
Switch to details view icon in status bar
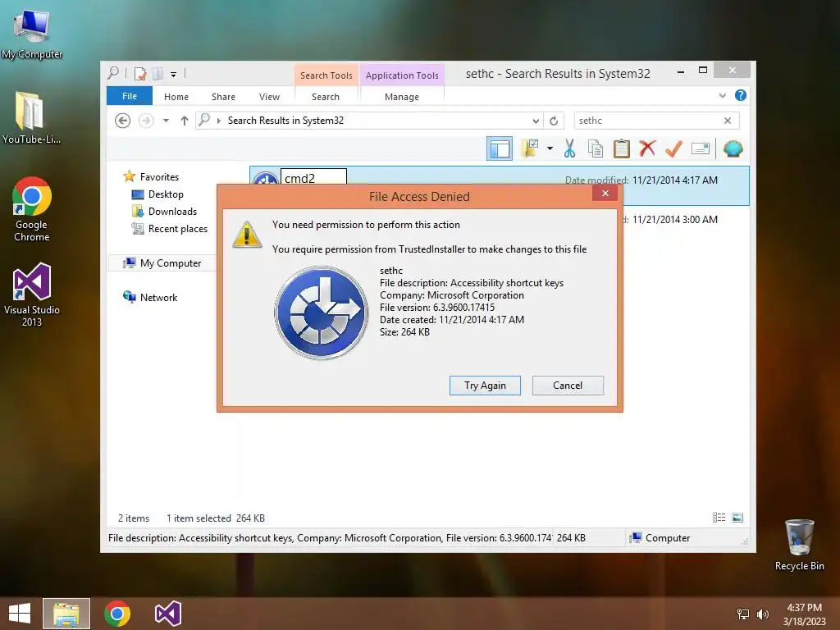click(x=719, y=518)
